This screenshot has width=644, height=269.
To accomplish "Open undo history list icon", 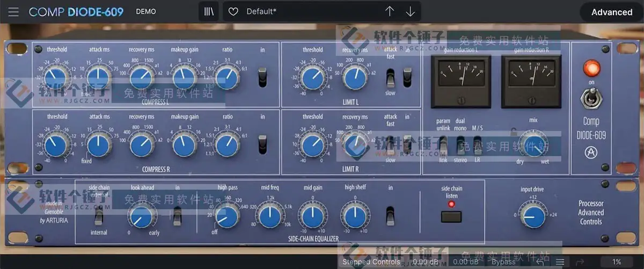I will (560, 262).
